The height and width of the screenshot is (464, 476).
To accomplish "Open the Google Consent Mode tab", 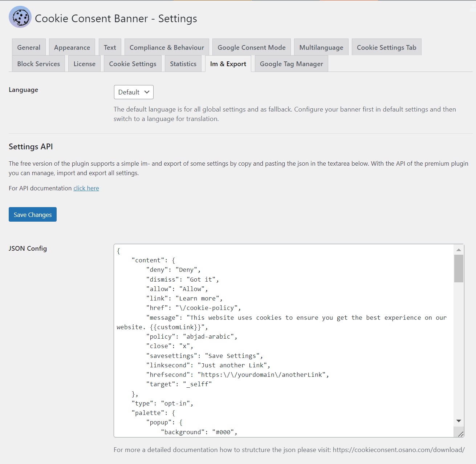I will (251, 47).
